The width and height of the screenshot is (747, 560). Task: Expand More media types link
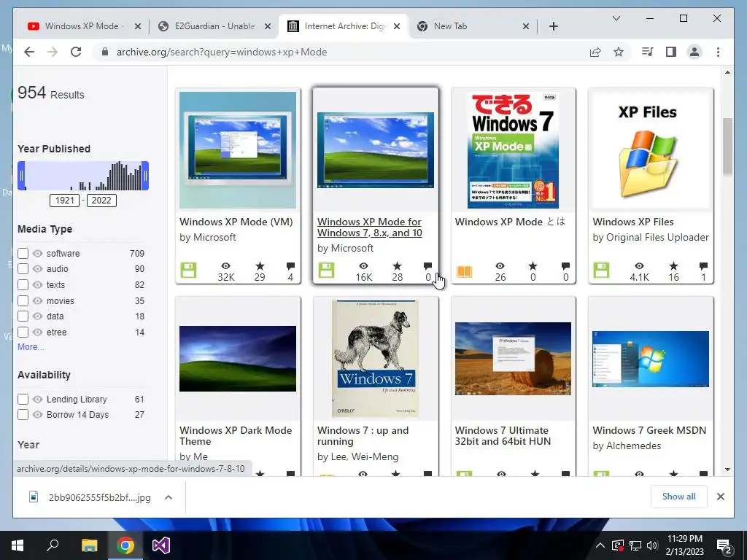click(31, 346)
